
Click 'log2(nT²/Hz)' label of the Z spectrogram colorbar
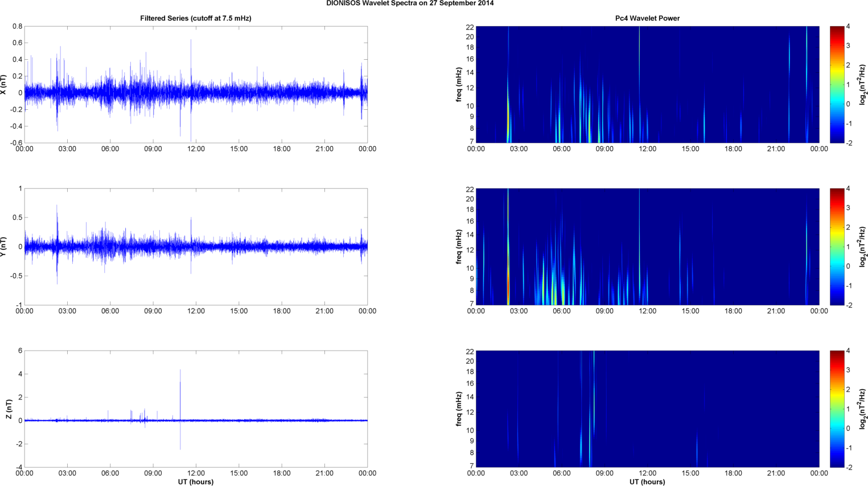pyautogui.click(x=863, y=409)
